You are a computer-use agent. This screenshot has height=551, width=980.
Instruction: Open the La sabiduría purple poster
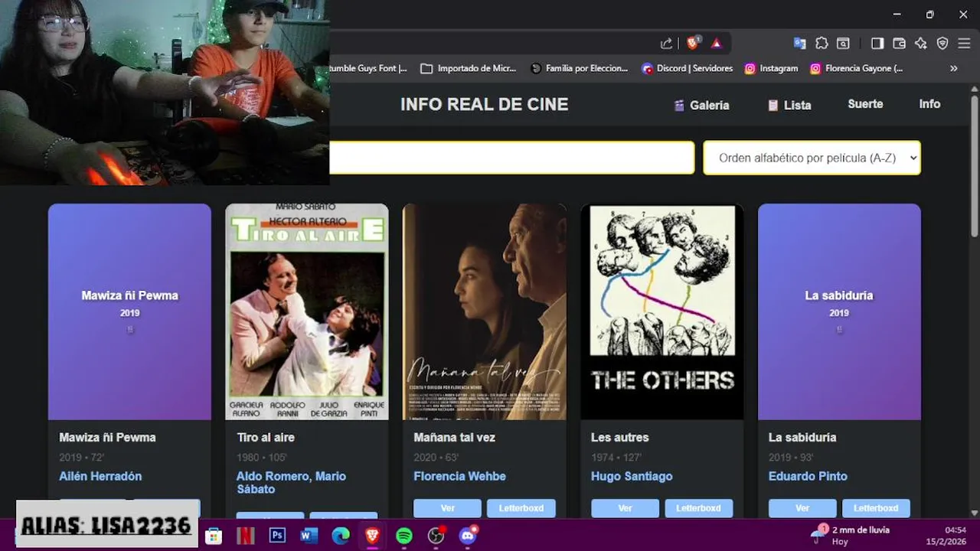[839, 311]
